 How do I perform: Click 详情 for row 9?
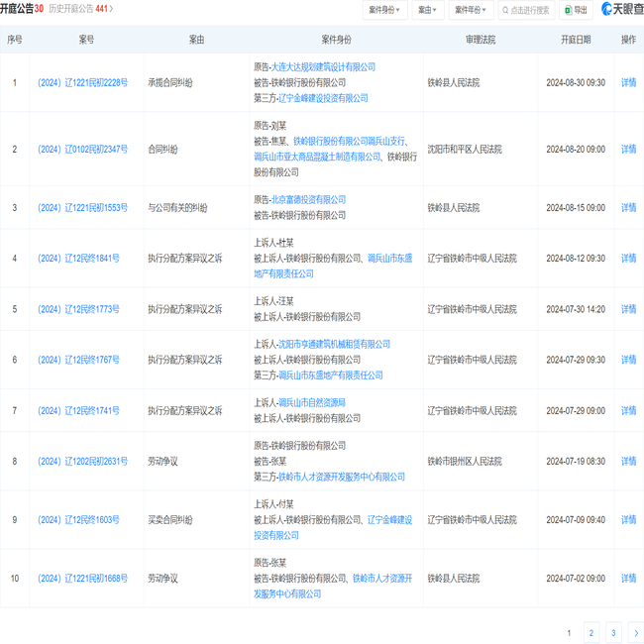pyautogui.click(x=628, y=520)
